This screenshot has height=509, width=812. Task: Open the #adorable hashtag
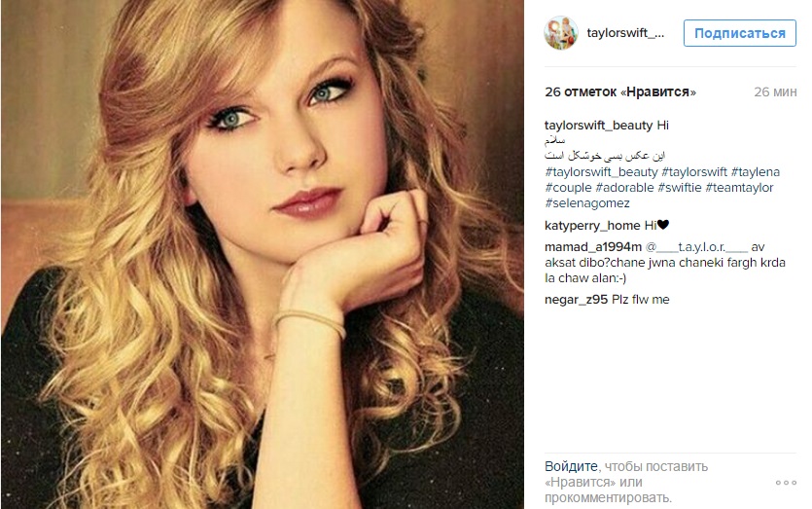point(624,188)
